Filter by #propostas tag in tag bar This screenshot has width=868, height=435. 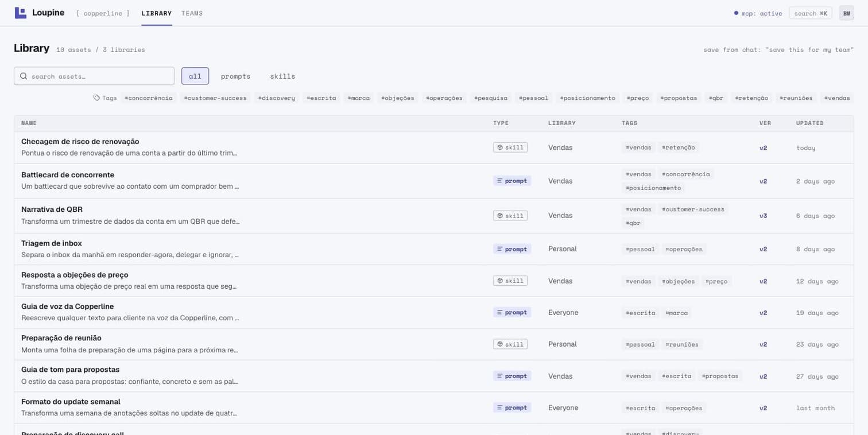(679, 98)
